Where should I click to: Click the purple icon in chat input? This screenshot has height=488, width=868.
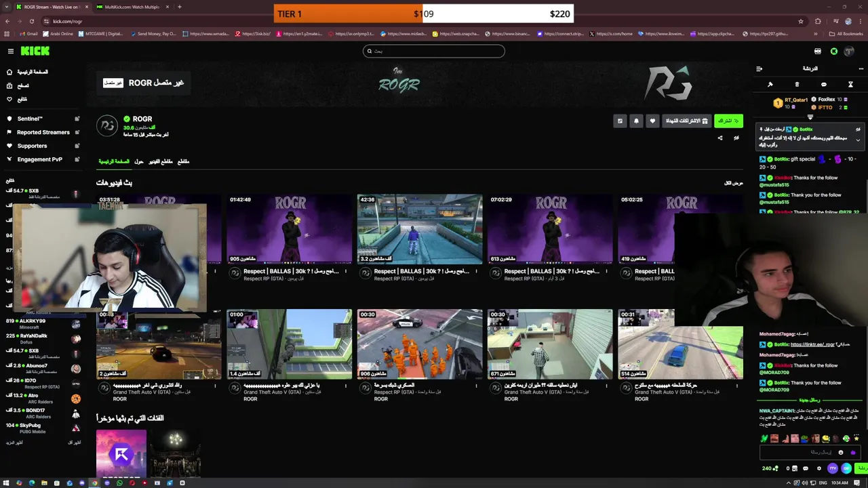(x=853, y=452)
